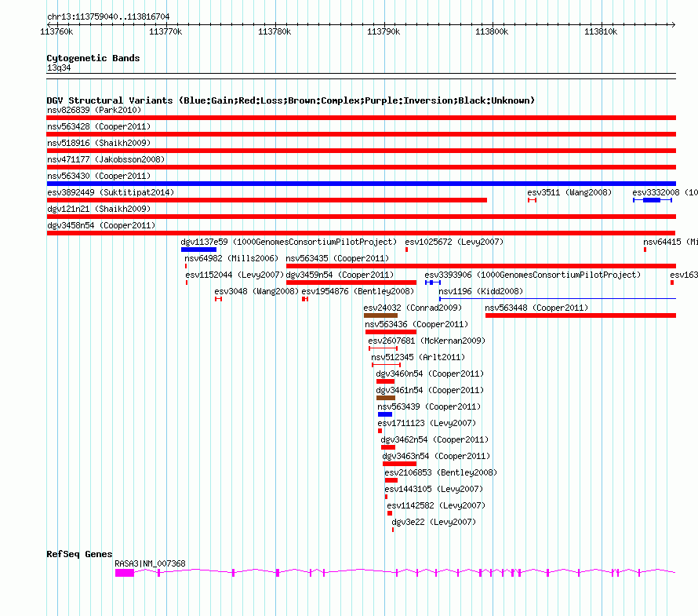The image size is (698, 616).
Task: Select the 113790k ruler label
Action: point(384,31)
